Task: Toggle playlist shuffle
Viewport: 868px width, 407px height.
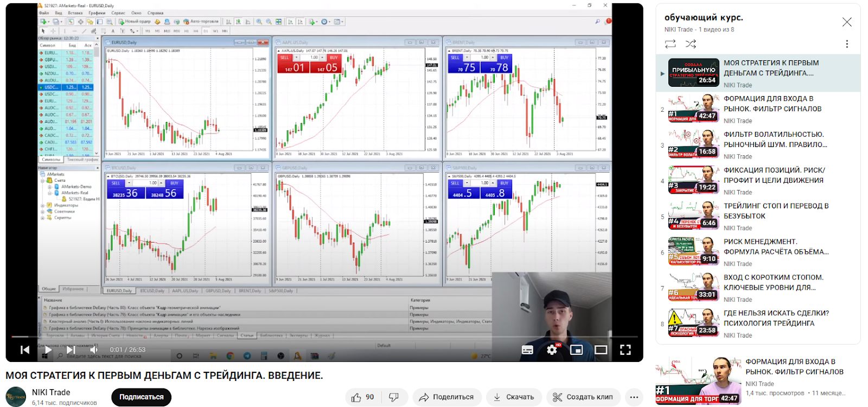Action: pos(691,44)
